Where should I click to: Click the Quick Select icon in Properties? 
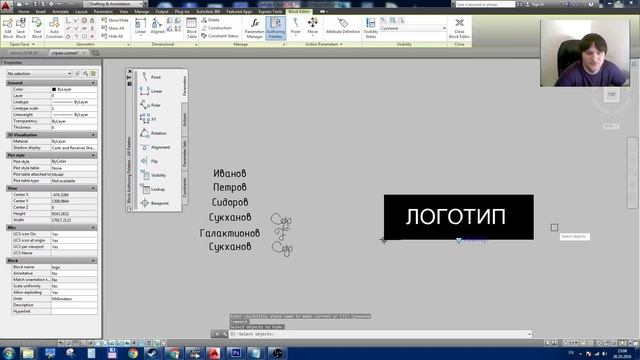pos(93,73)
